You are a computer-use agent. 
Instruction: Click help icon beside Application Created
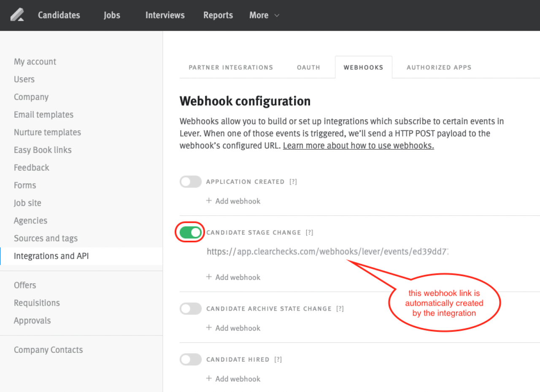293,182
